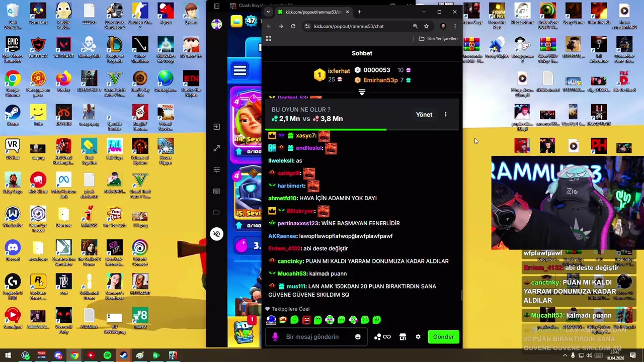Close the kick.com chat tab
The height and width of the screenshot is (362, 644).
point(347,12)
